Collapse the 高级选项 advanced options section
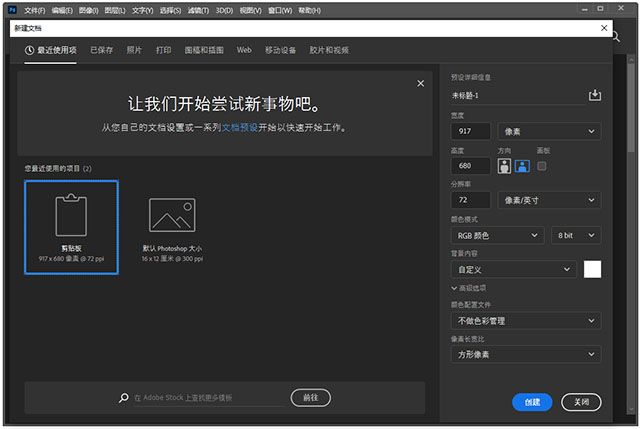 (x=454, y=288)
